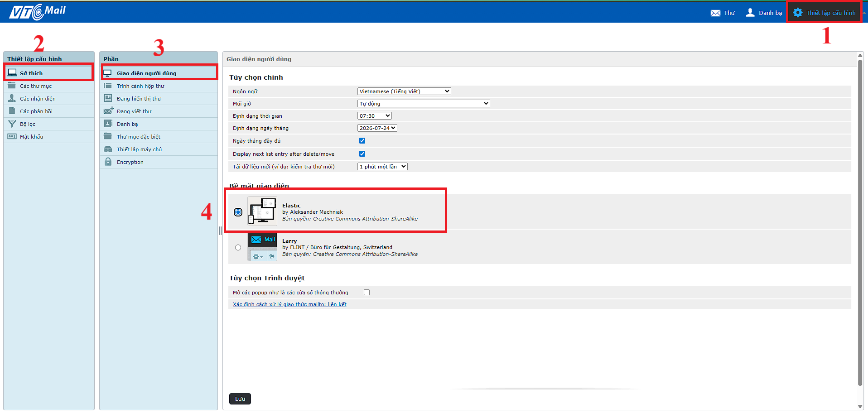This screenshot has height=418, width=868.
Task: Open the Danh bạ section entry
Action: tap(159, 124)
